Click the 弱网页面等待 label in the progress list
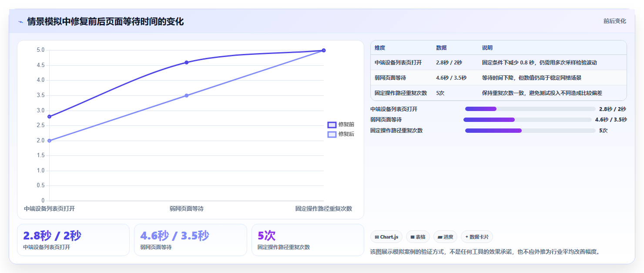The image size is (644, 273). point(386,120)
